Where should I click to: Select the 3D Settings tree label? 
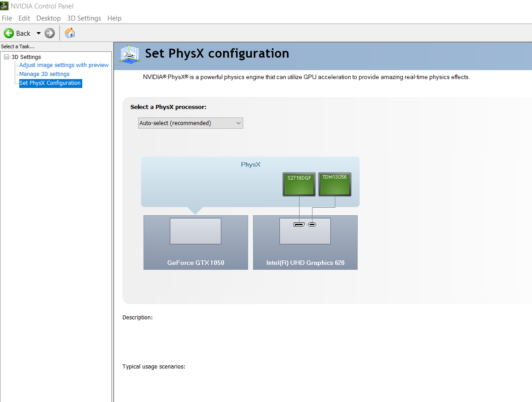click(26, 57)
